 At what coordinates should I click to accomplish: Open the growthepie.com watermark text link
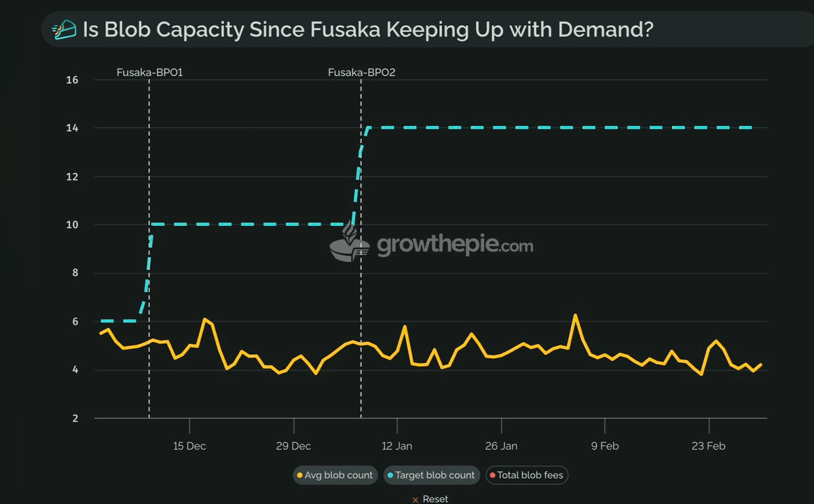click(455, 245)
